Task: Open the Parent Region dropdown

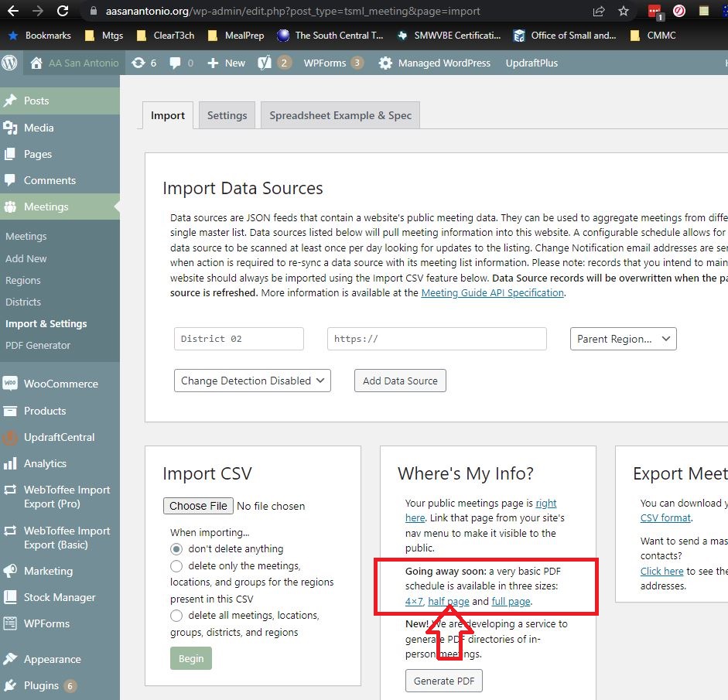Action: (623, 339)
